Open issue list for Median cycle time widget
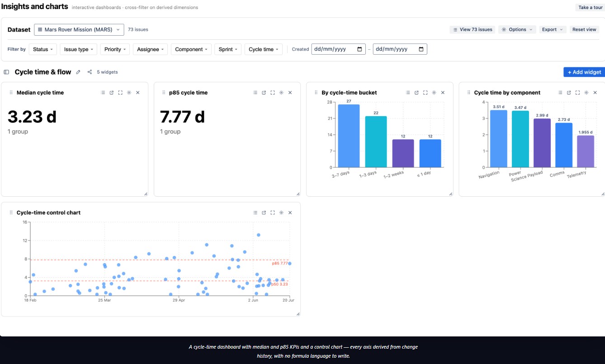 click(103, 93)
